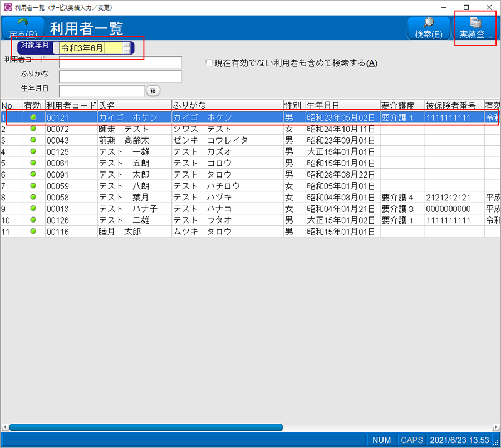Decrease 対象年月 with the down spinner arrow
Screen dimensions: 501x448
click(126, 51)
